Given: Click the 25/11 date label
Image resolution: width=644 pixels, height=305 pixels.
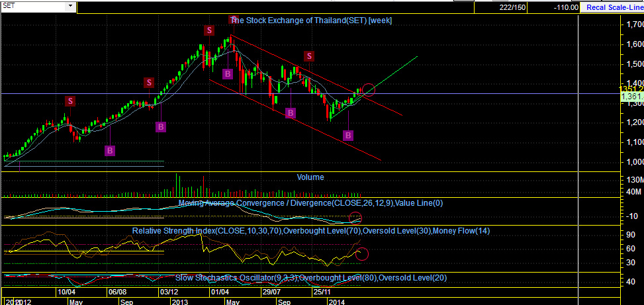Looking at the screenshot, I should [322, 292].
